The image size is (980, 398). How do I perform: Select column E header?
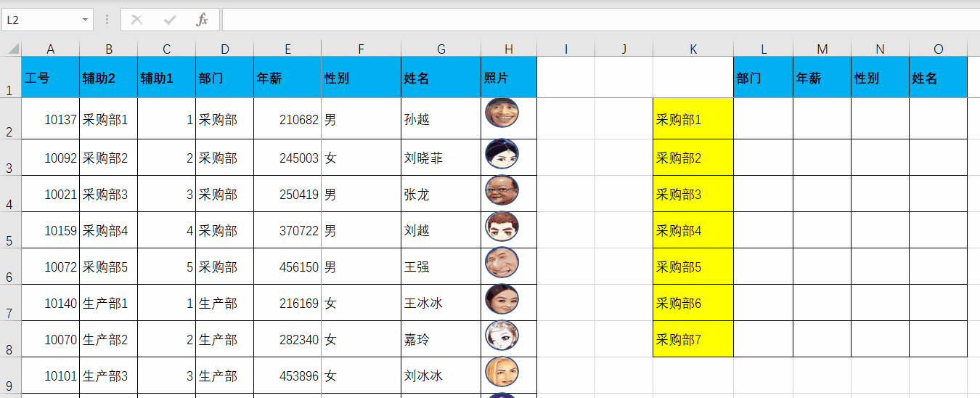pyautogui.click(x=287, y=49)
